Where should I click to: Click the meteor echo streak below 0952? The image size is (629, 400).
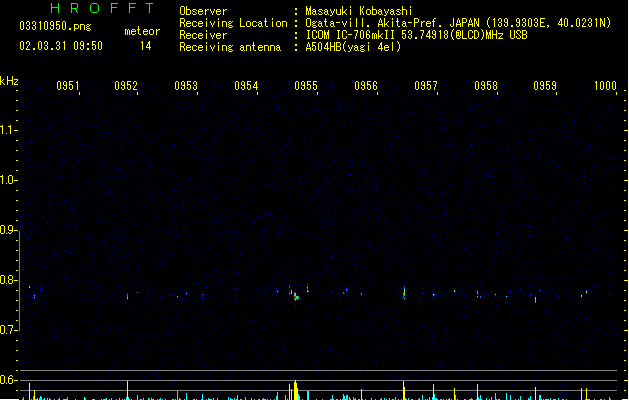(x=128, y=296)
